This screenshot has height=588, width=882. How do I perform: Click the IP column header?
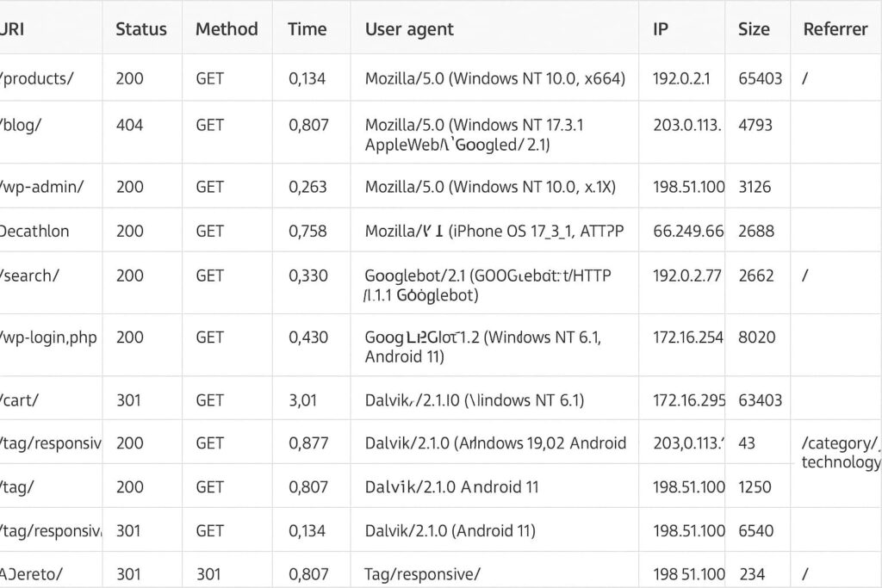pos(661,29)
